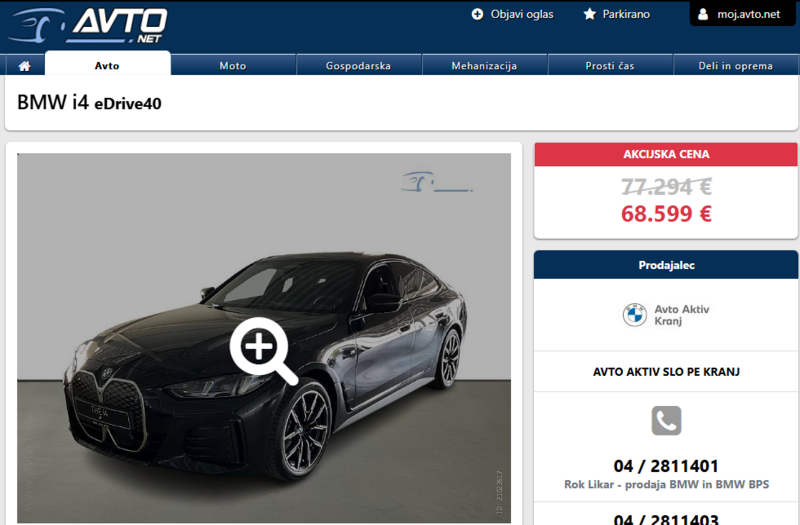Click the Objavi oglas link

(x=522, y=14)
